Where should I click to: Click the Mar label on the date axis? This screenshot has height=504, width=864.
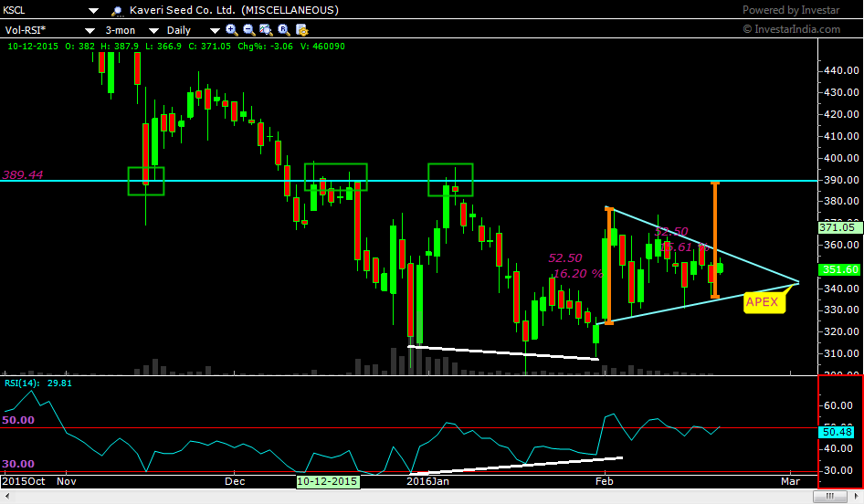click(790, 481)
